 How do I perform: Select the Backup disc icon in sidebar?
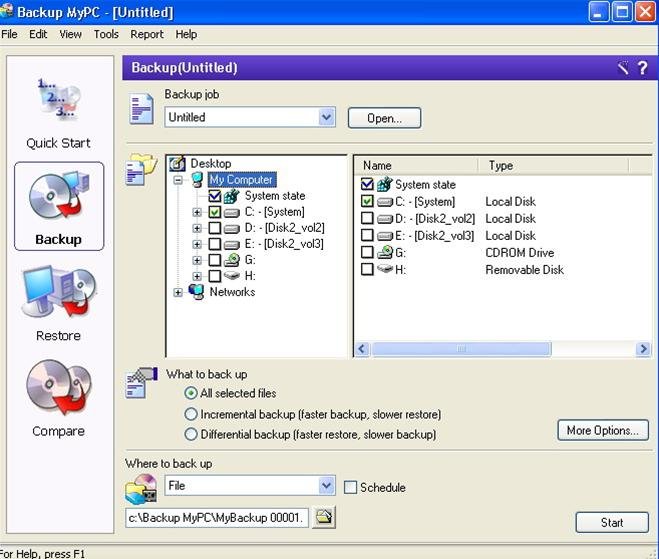(59, 196)
